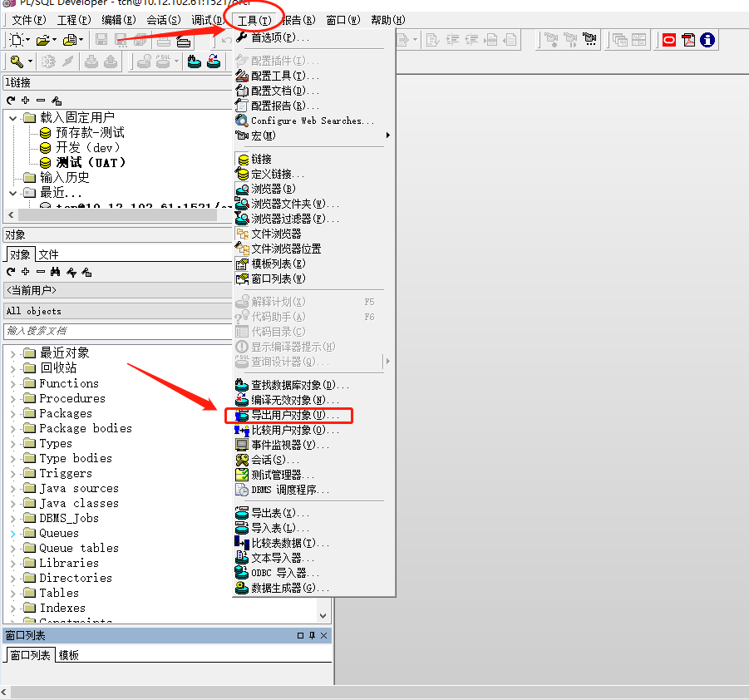
Task: Refresh the 链接 connections list icon
Action: [11, 99]
